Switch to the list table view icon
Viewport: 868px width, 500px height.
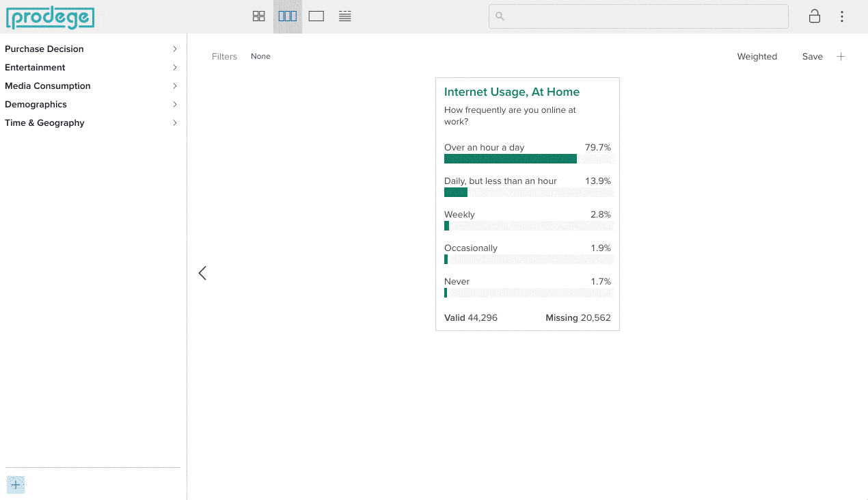[x=345, y=16]
